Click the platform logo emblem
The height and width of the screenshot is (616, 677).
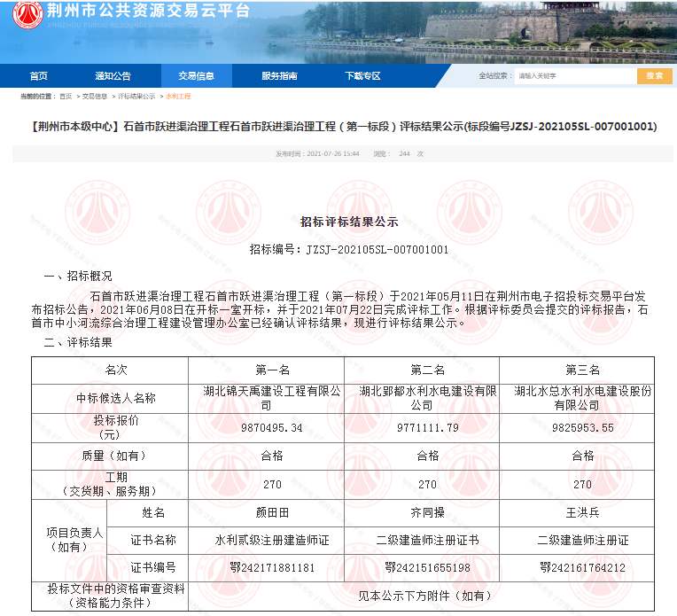(27, 16)
